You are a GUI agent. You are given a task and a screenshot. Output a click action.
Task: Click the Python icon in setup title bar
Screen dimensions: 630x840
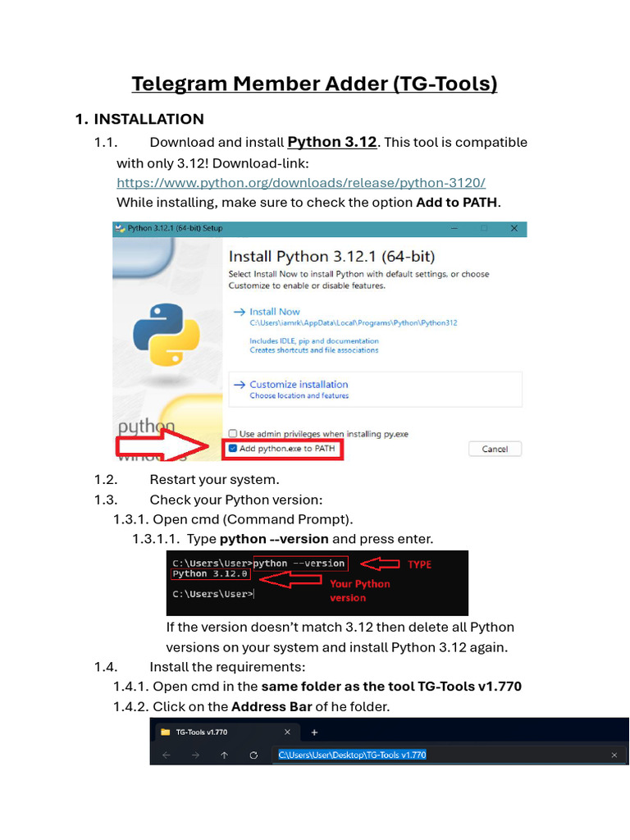coord(121,228)
